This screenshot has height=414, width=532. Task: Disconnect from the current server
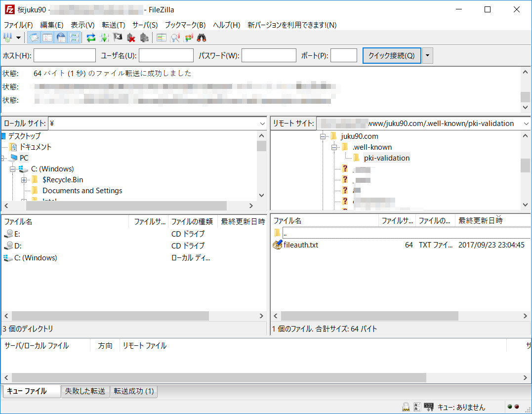coord(131,38)
